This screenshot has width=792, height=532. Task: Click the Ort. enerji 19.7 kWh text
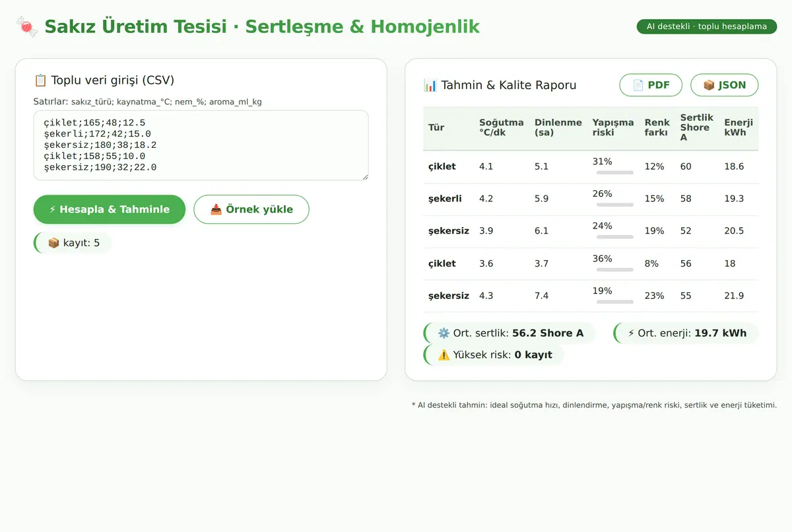[692, 333]
